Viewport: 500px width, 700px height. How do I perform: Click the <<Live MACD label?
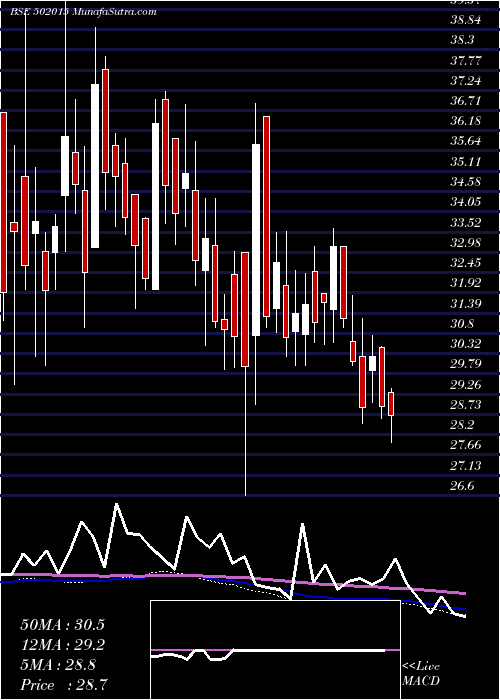click(x=421, y=674)
